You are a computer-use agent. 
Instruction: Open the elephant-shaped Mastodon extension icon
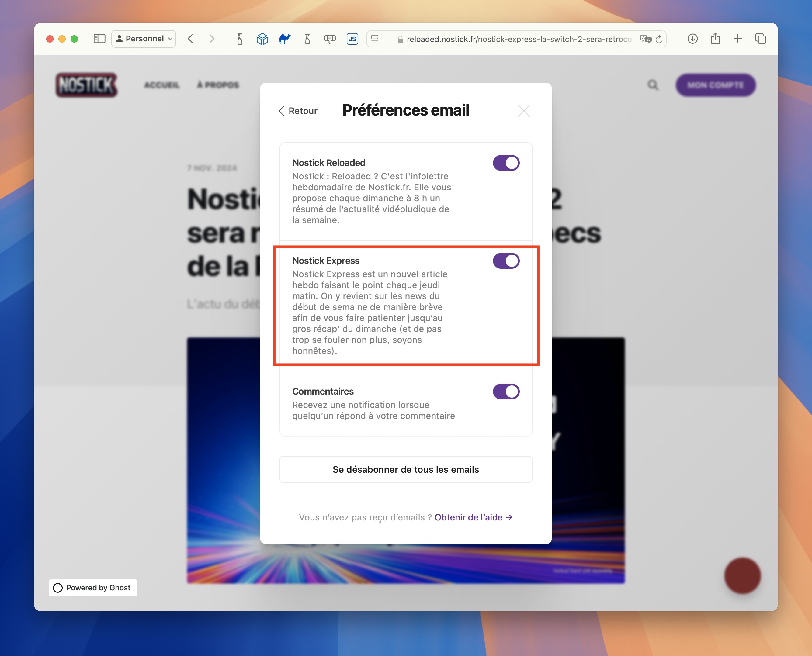[x=330, y=39]
